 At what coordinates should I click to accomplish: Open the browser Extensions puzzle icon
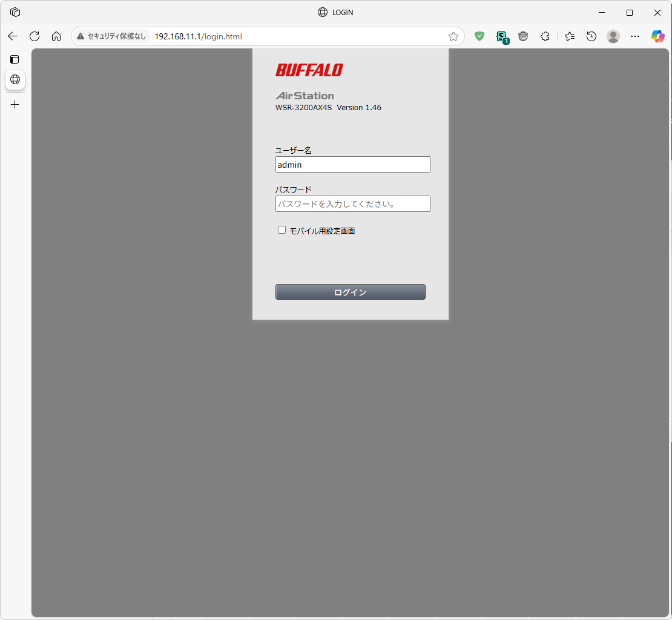[x=545, y=36]
